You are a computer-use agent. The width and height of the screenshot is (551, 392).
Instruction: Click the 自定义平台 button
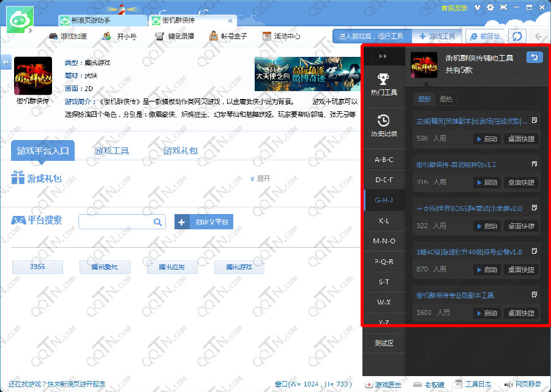(204, 222)
